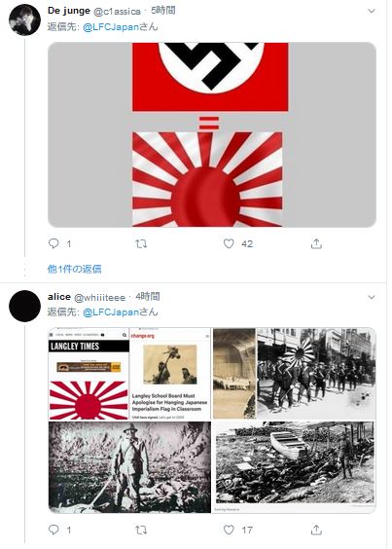Open @LFCJapan link in De junge's reply
The width and height of the screenshot is (392, 549).
(111, 27)
